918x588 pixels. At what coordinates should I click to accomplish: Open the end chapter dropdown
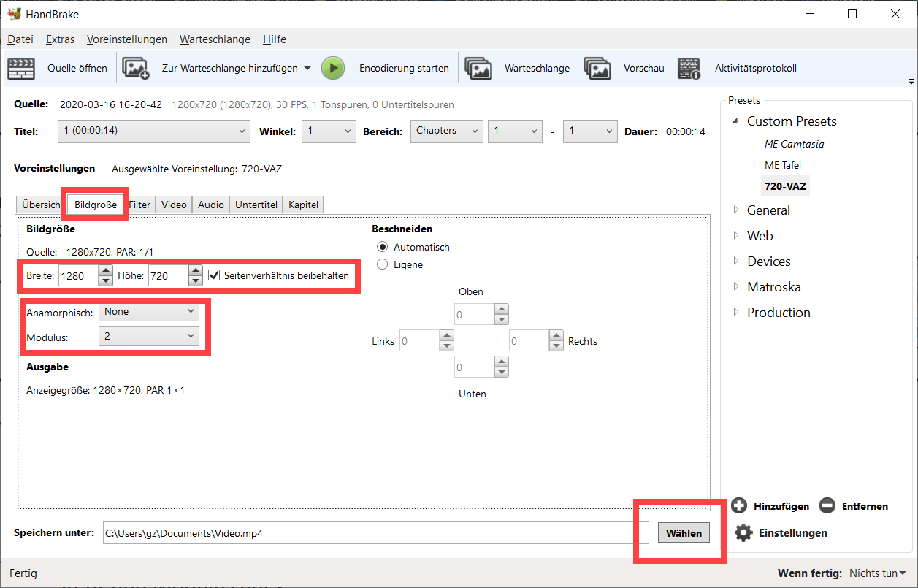click(590, 131)
